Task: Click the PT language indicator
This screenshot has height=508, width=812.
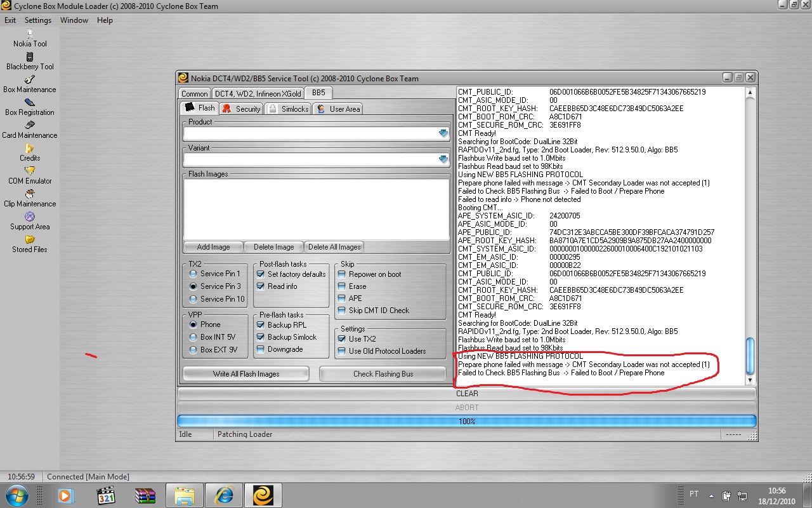Action: (694, 494)
